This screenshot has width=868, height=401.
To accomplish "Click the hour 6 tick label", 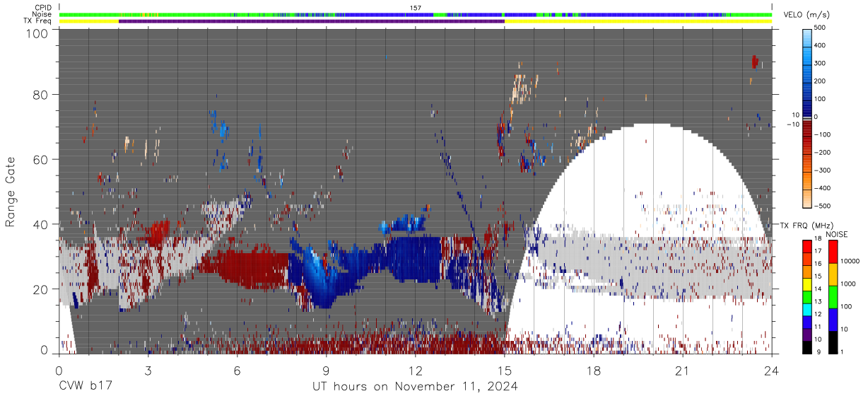I will coord(237,370).
